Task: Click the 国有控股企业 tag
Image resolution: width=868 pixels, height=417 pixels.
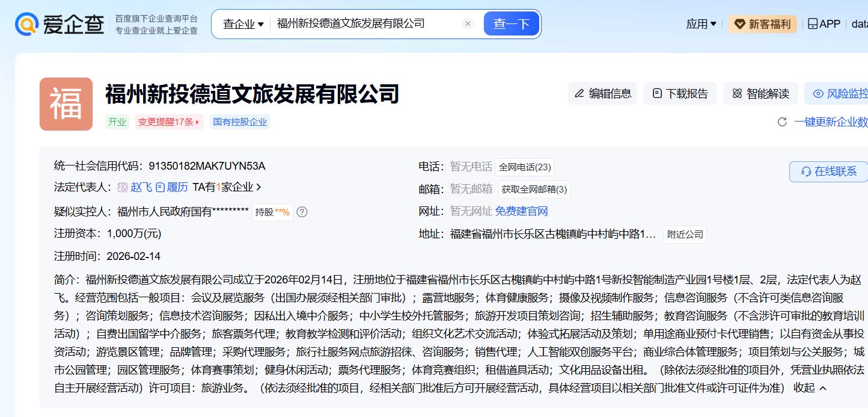Action: 240,122
